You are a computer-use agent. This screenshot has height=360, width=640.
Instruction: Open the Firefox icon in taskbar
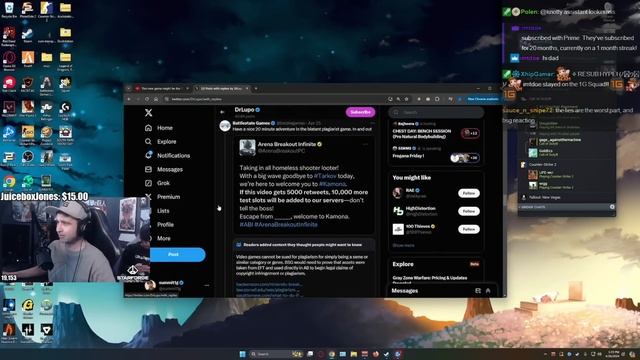tap(376, 354)
